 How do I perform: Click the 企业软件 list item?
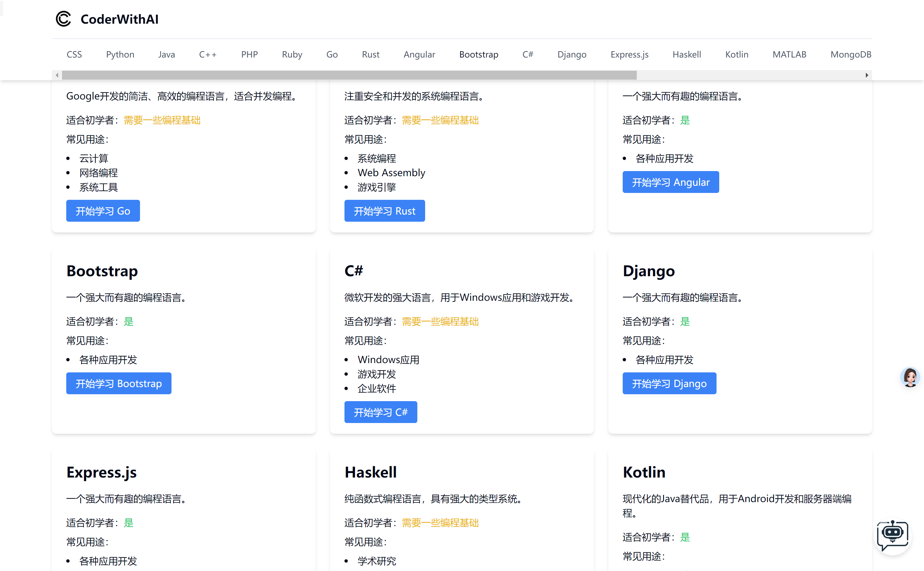(377, 388)
